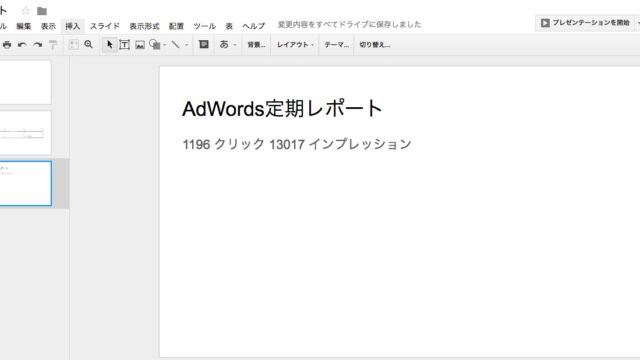Activate the paint format tool
The image size is (640, 360).
click(x=53, y=45)
